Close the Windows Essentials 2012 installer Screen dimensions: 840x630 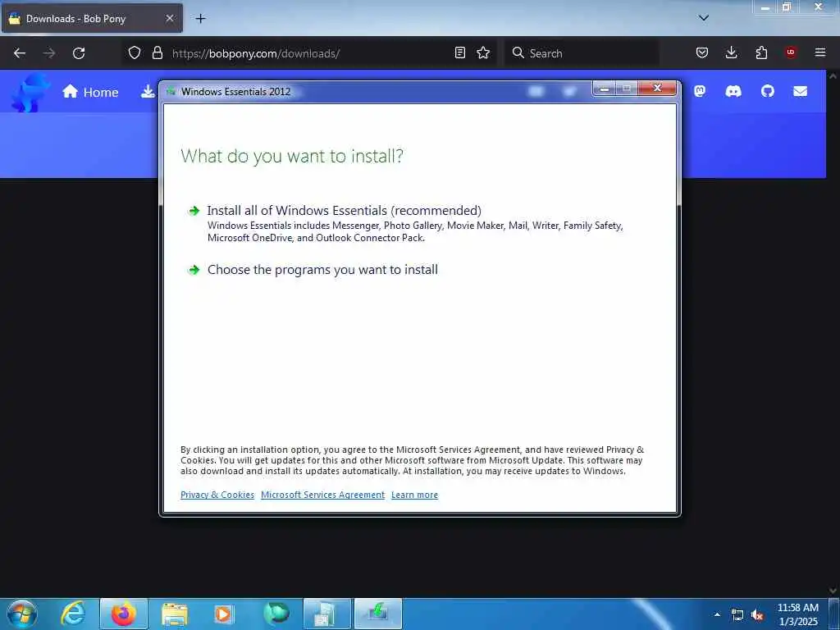657,89
